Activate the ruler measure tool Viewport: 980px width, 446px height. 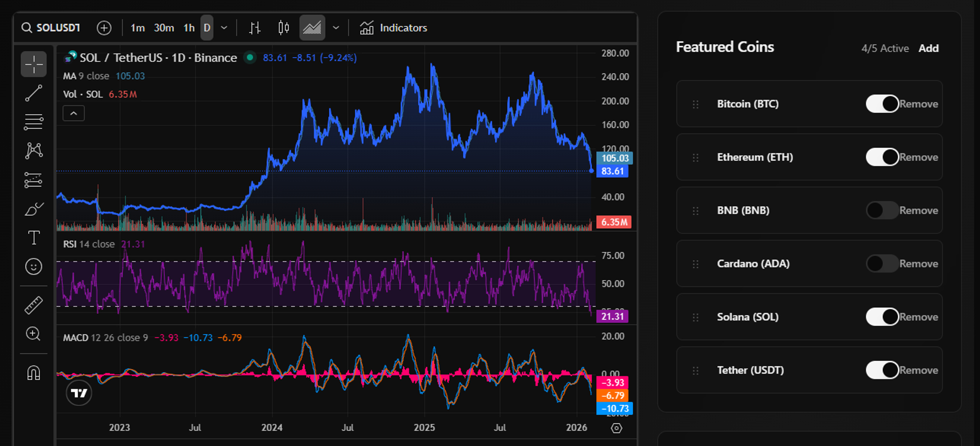click(x=34, y=305)
